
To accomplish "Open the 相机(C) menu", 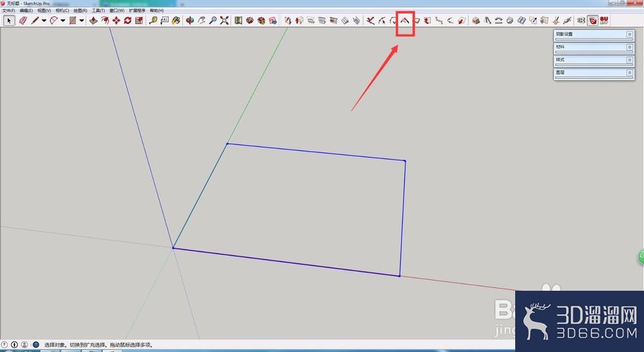I will tap(62, 11).
